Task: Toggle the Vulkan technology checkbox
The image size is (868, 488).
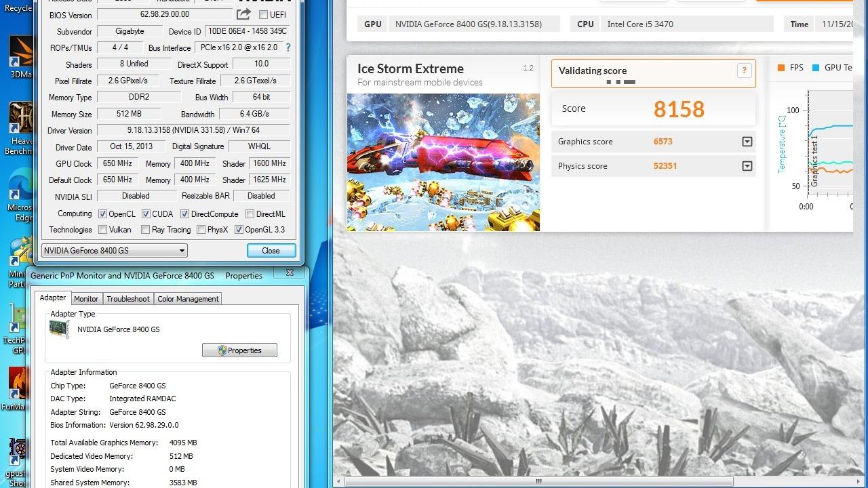Action: point(103,230)
